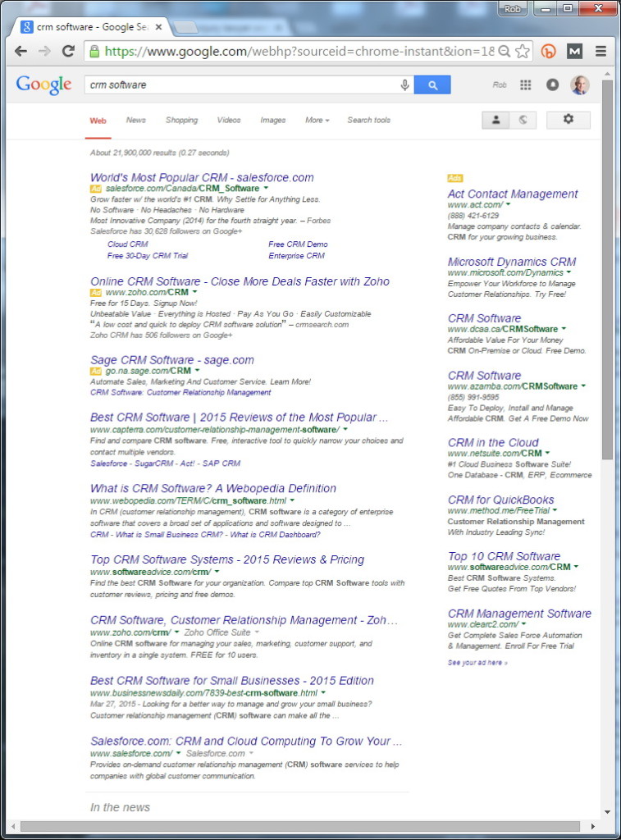Reload the page with refresh icon

[x=68, y=52]
